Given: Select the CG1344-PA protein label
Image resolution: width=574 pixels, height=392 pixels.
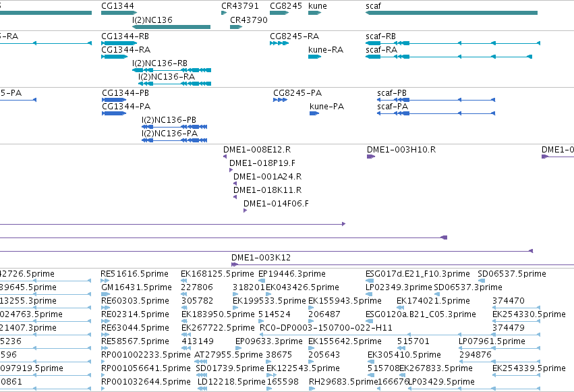Looking at the screenshot, I should click(x=126, y=106).
